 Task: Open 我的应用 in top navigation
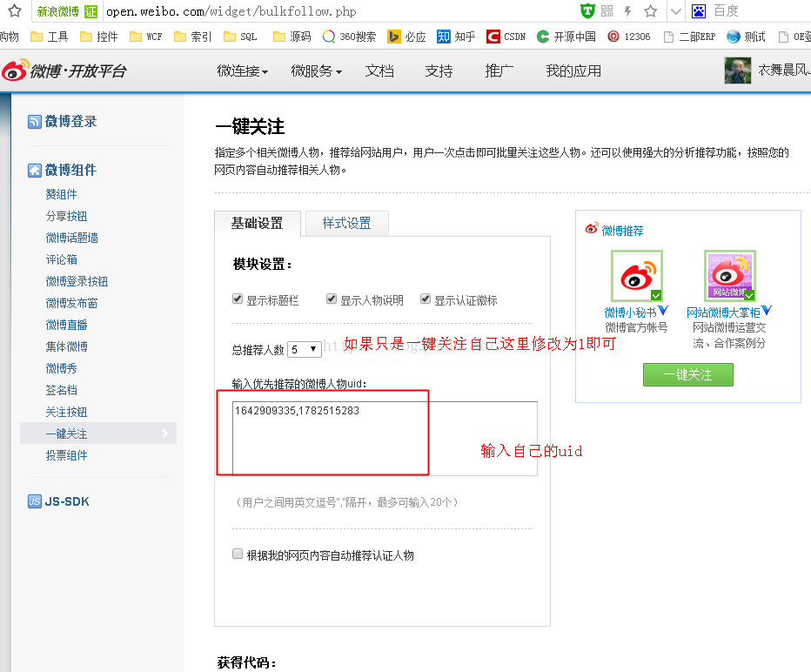tap(573, 71)
